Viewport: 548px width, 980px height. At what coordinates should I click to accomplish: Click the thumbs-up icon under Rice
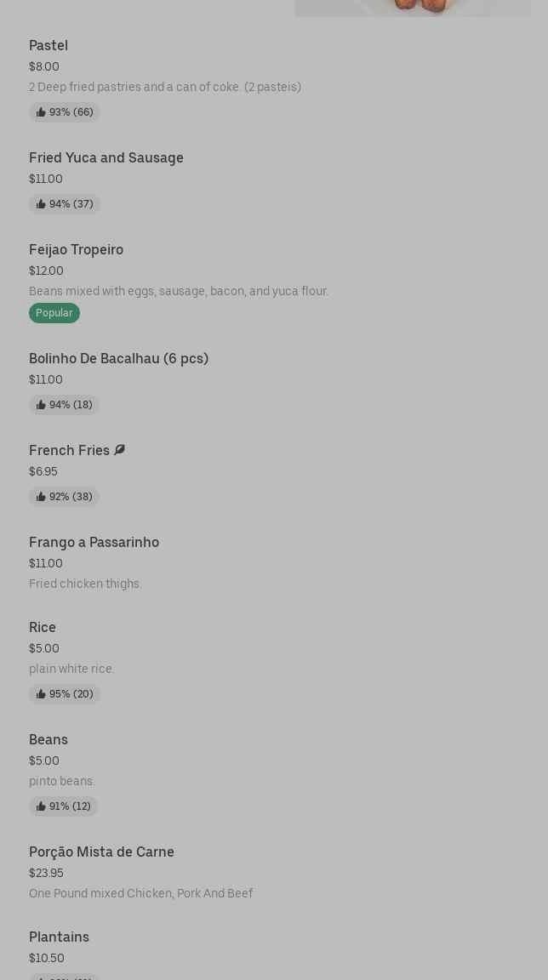(41, 694)
